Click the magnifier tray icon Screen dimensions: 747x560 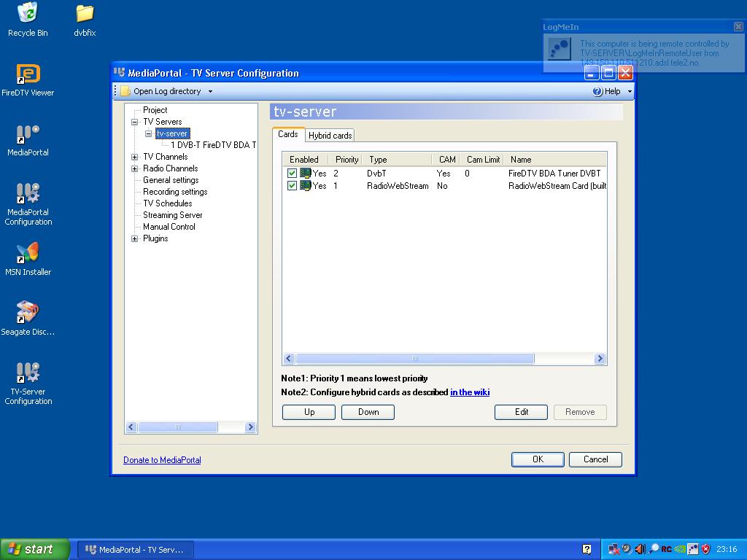click(654, 549)
